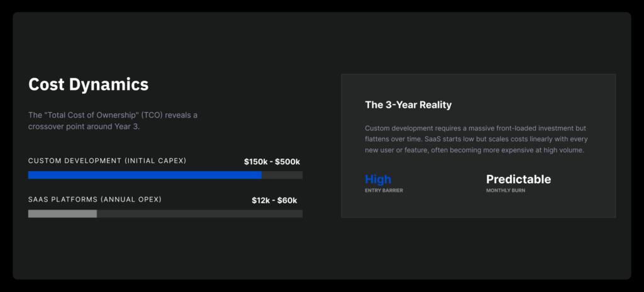644x292 pixels.
Task: Click the Custom Development (Initial CapEx) label
Action: 107,161
